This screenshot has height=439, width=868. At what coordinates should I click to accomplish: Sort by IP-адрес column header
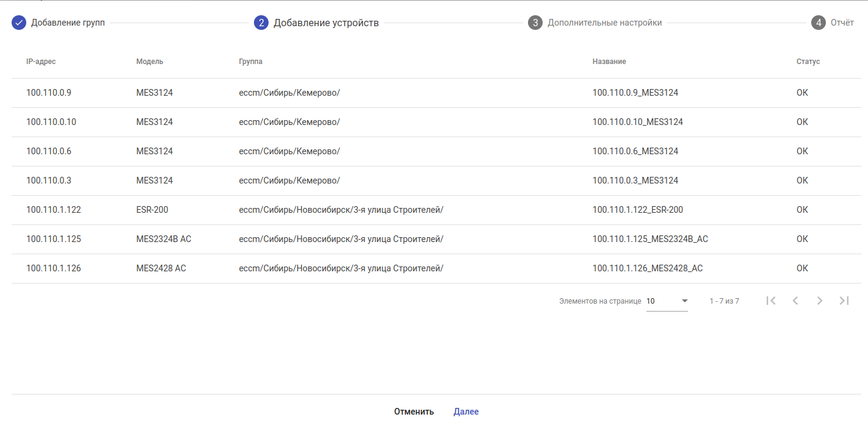click(41, 62)
